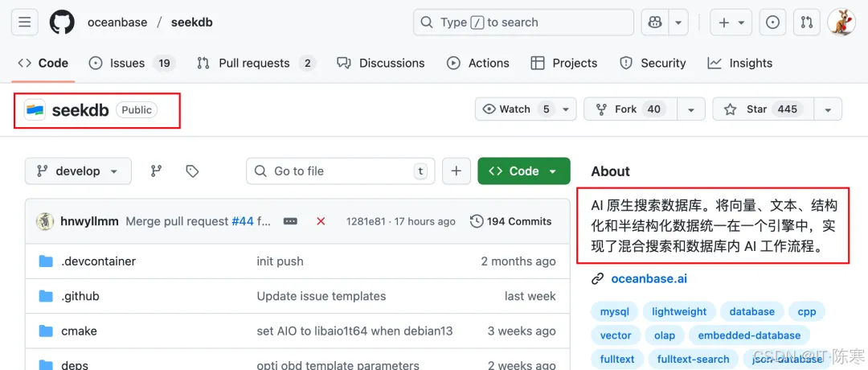868x370 pixels.
Task: Open 194 Commits history
Action: click(x=511, y=221)
